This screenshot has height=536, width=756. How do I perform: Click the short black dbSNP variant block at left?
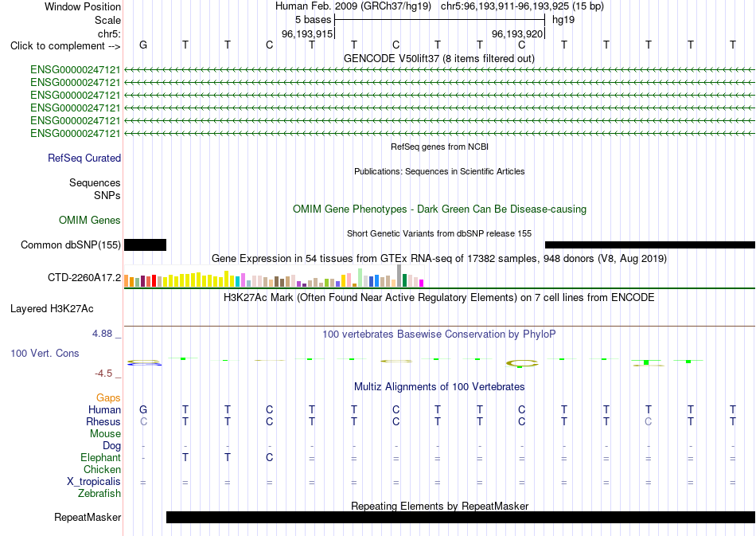point(145,245)
